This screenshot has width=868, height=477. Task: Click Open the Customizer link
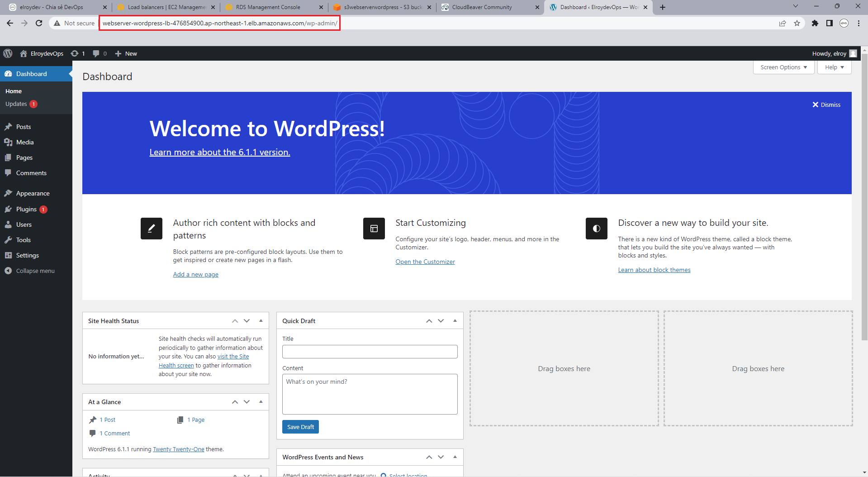tap(425, 262)
